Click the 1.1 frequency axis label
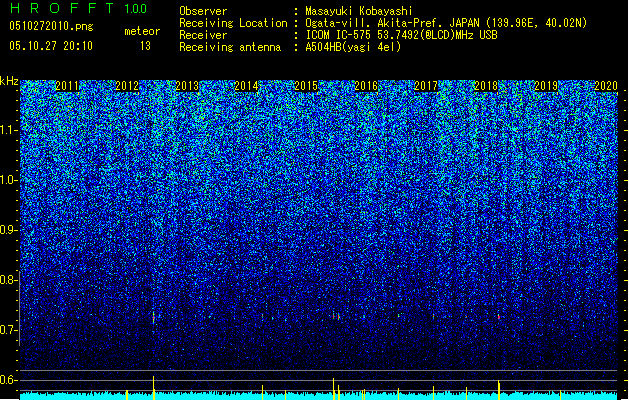The height and width of the screenshot is (400, 629). [x=9, y=130]
